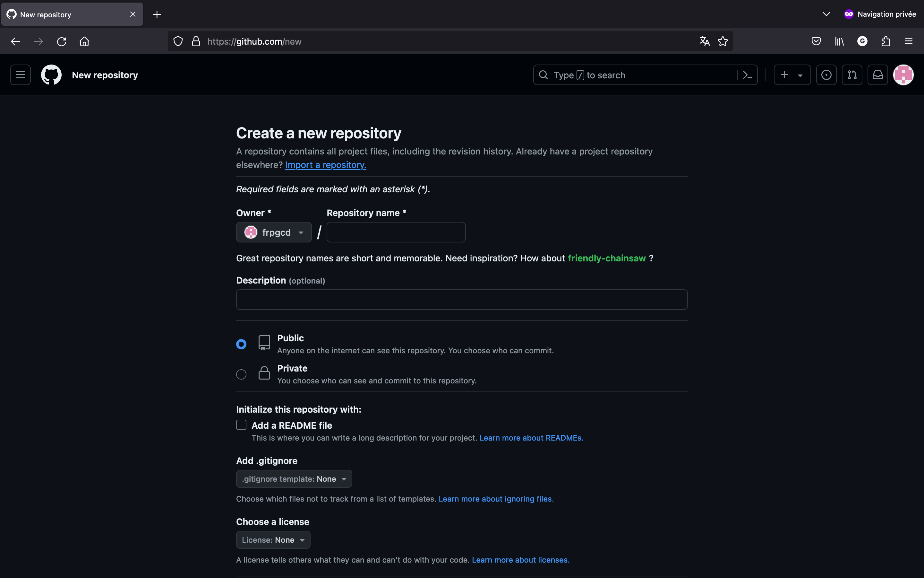Save page to Pocket
The width and height of the screenshot is (924, 578).
pyautogui.click(x=816, y=41)
